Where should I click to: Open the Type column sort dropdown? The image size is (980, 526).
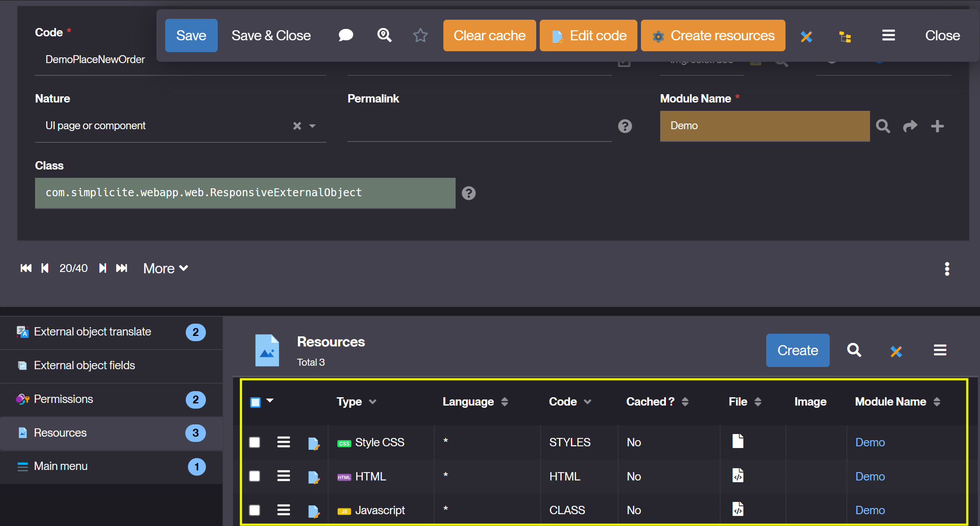pyautogui.click(x=373, y=401)
